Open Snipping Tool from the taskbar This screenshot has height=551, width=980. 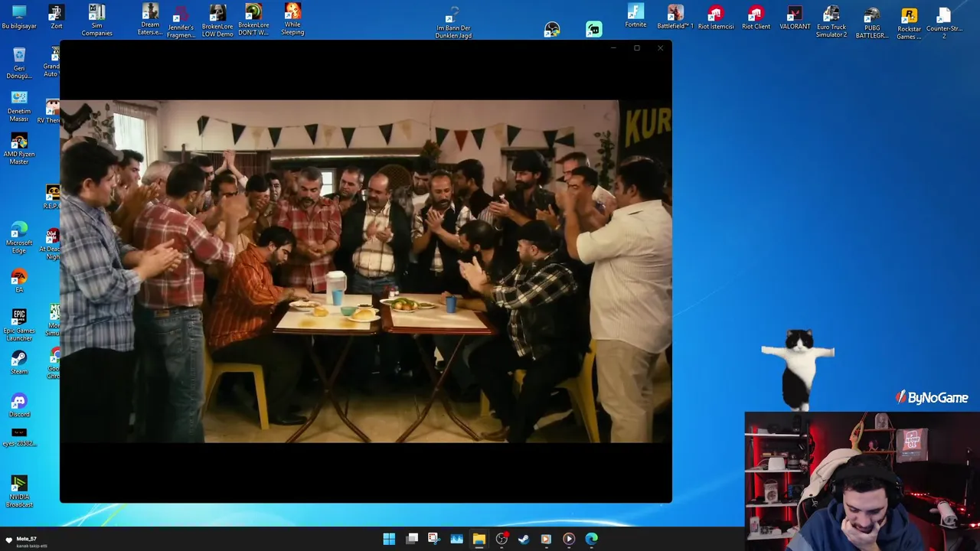(x=433, y=539)
